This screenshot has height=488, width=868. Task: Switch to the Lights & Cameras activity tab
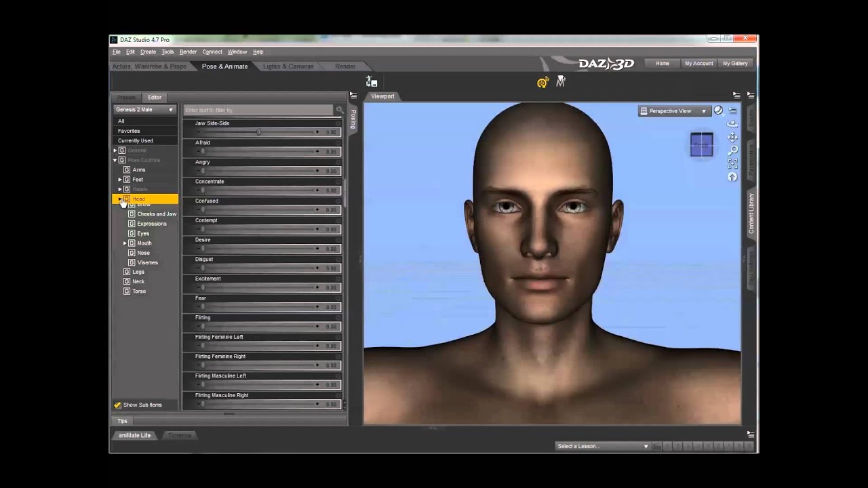[288, 66]
